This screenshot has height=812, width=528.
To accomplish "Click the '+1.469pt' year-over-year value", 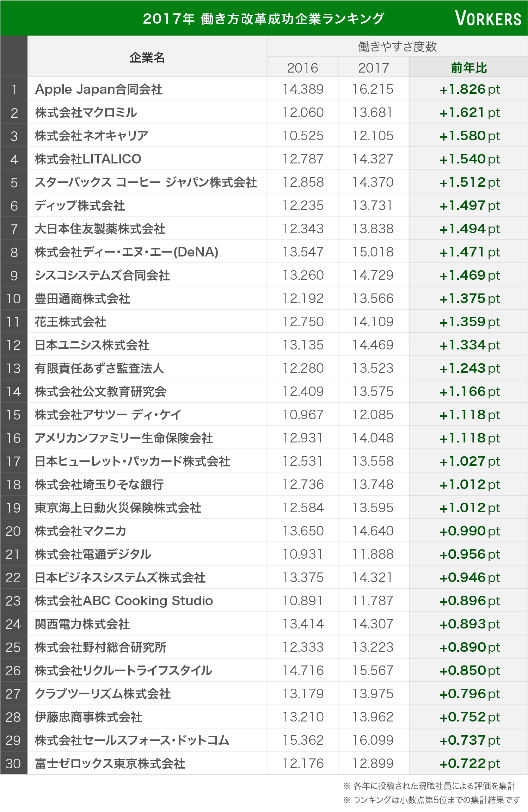I will click(470, 275).
